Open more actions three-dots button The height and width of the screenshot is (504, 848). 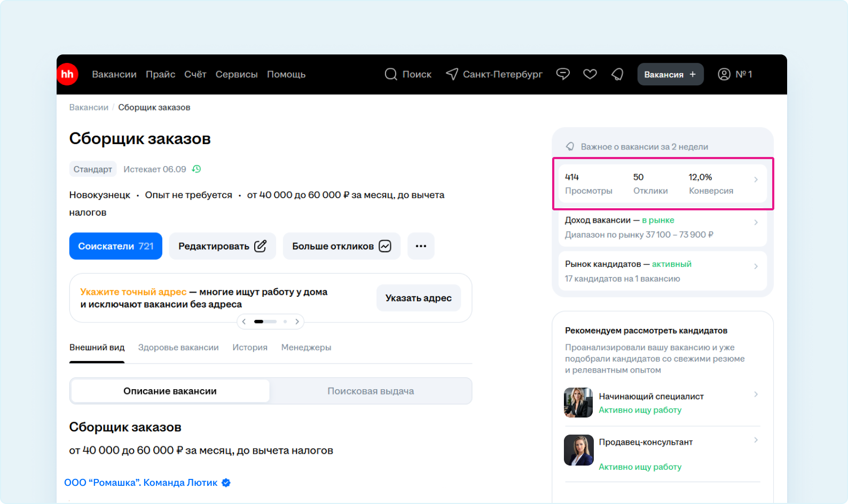[x=421, y=246]
